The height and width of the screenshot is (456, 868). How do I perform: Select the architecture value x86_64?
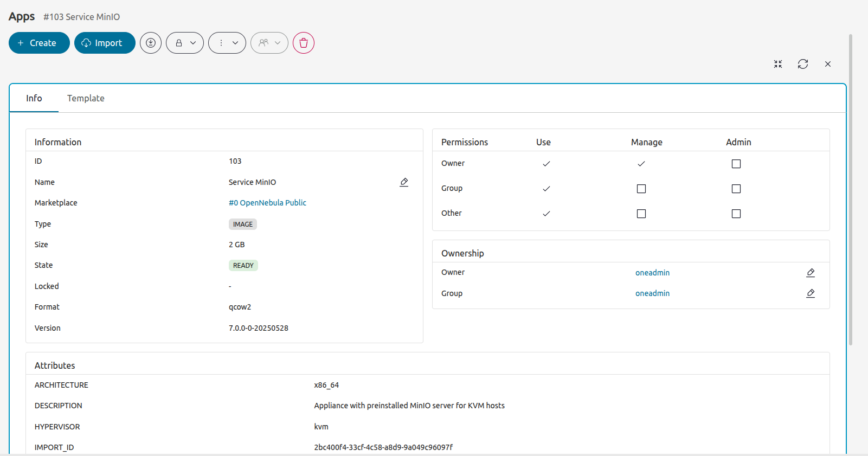tap(326, 385)
